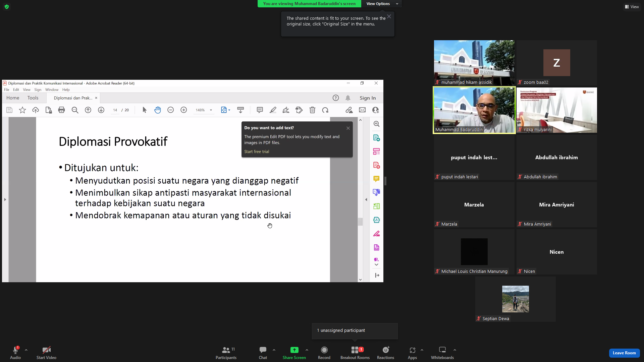The height and width of the screenshot is (362, 644).
Task: Dismiss the shared content size notification
Action: coord(389,16)
